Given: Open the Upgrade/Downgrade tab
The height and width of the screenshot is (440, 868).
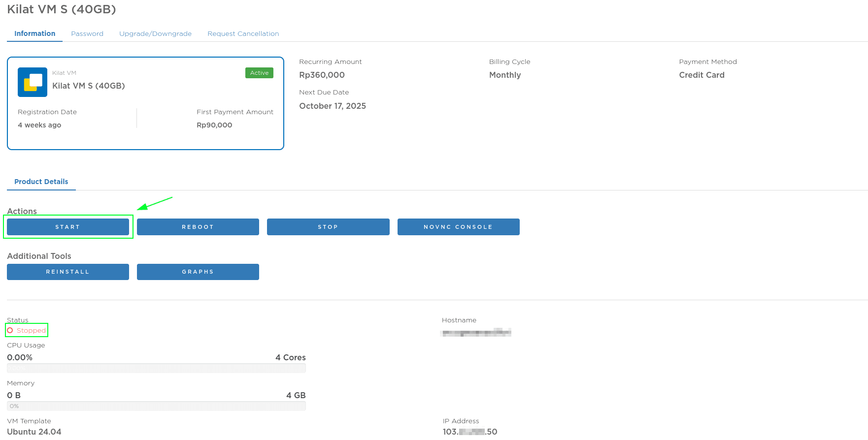Looking at the screenshot, I should [x=155, y=33].
